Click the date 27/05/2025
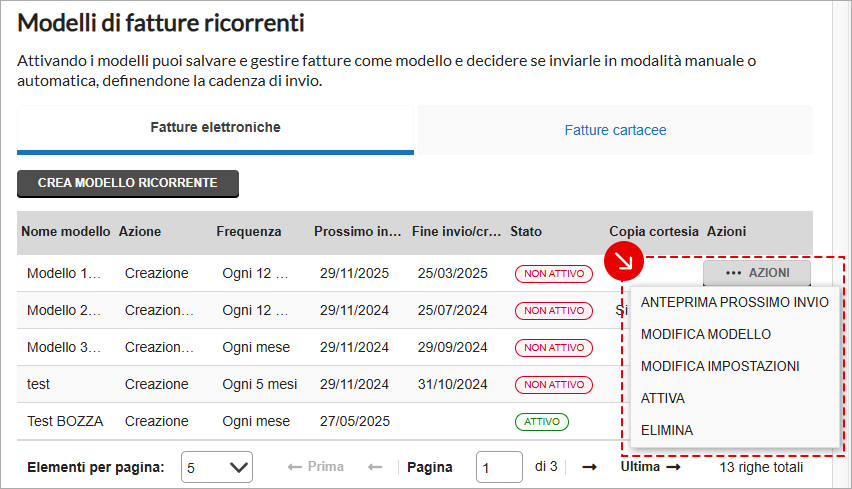The width and height of the screenshot is (852, 489). [355, 421]
